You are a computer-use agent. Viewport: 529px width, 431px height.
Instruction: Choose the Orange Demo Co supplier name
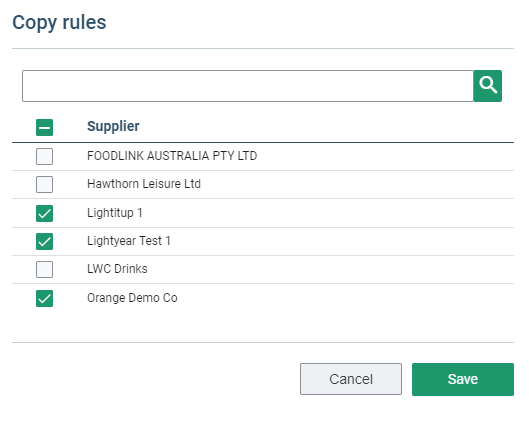tap(132, 298)
